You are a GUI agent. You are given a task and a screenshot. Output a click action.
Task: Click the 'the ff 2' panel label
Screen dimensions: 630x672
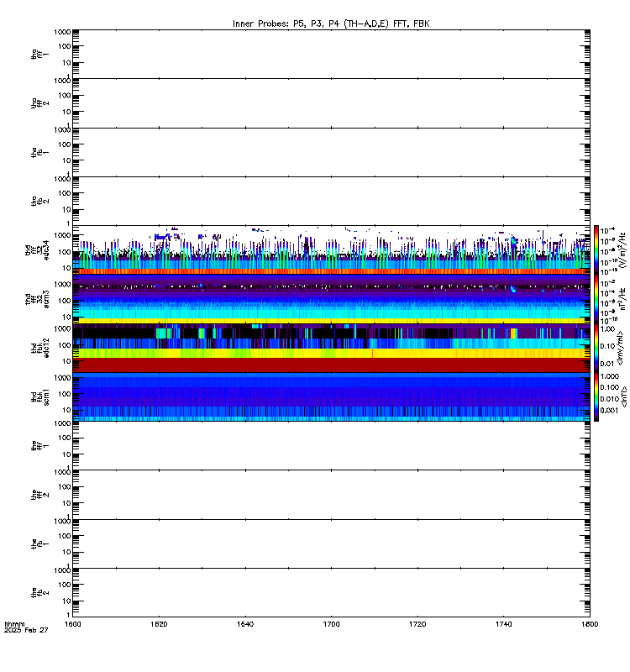point(39,495)
